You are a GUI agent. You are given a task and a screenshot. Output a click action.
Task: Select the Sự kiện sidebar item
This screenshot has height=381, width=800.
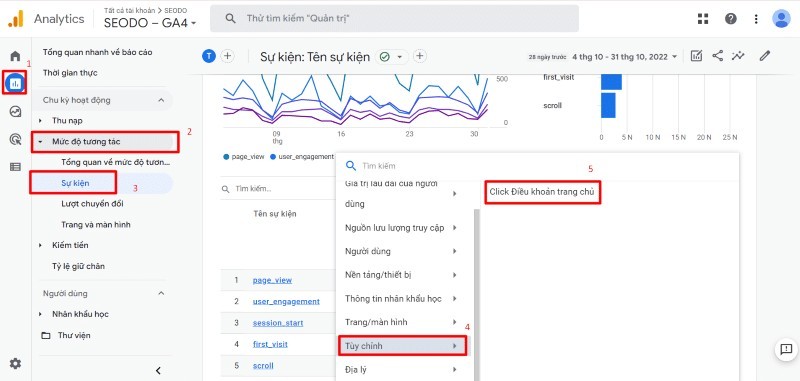tap(75, 183)
